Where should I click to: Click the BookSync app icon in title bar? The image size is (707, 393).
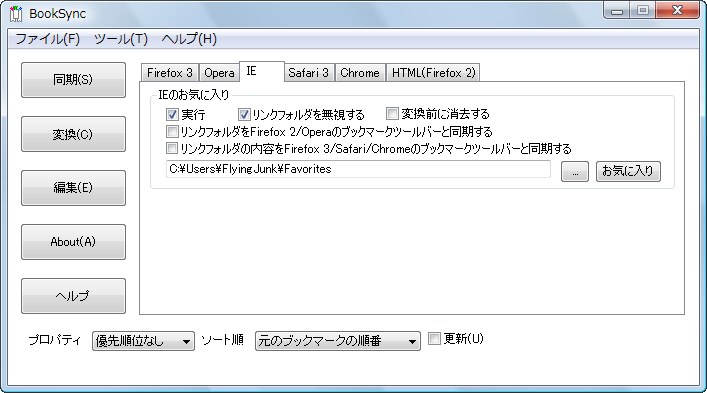click(16, 14)
